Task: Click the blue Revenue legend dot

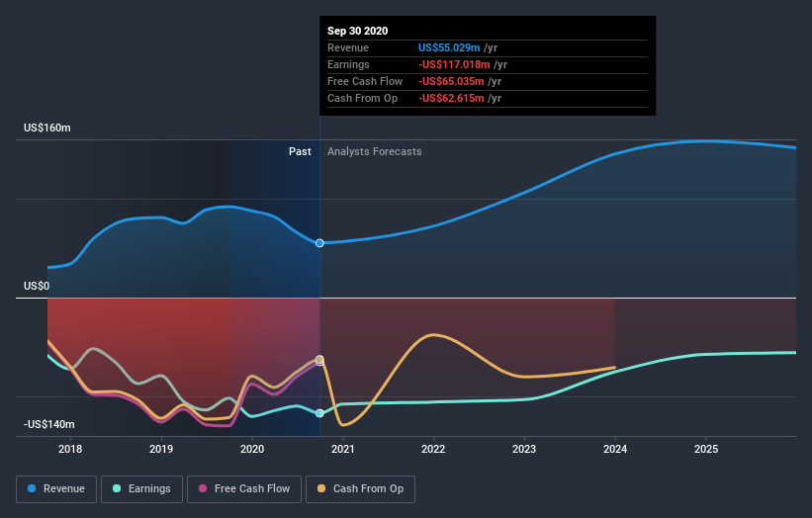Action: (x=32, y=488)
